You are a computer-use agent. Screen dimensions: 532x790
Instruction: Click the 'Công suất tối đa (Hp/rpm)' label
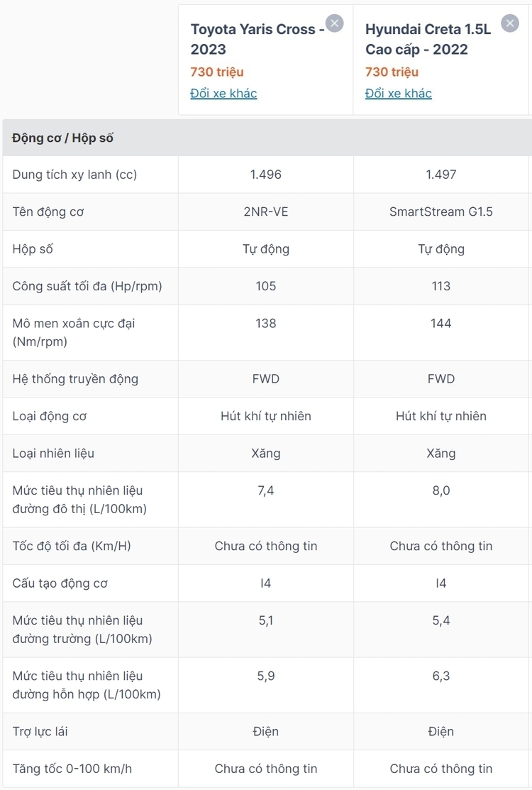(87, 286)
